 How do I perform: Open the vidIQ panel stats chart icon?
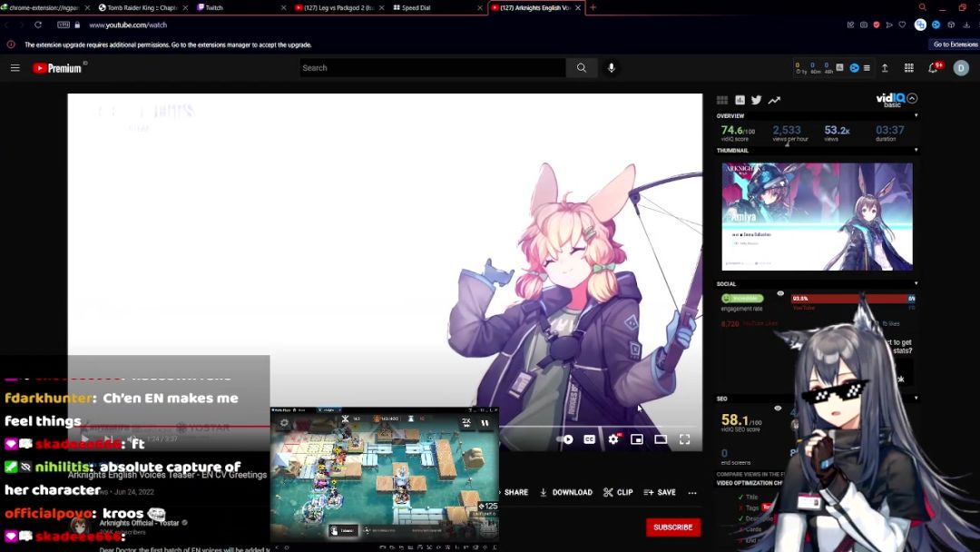(x=740, y=100)
